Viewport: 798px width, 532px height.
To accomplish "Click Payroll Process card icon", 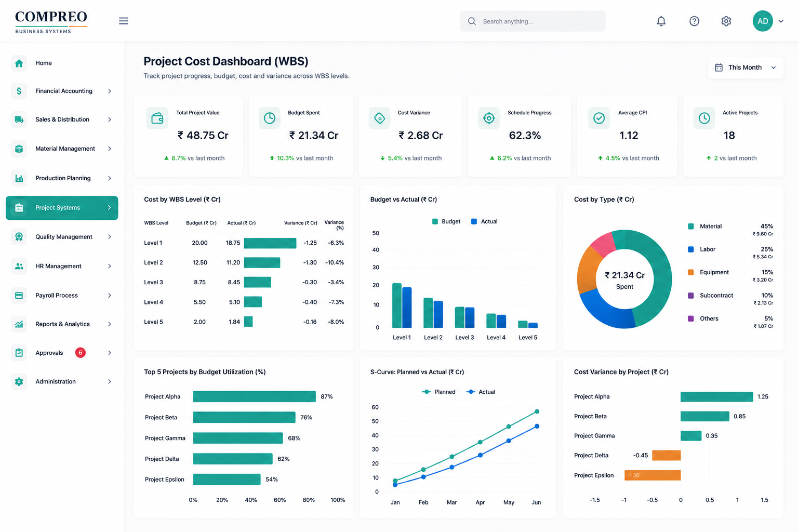I will point(19,295).
